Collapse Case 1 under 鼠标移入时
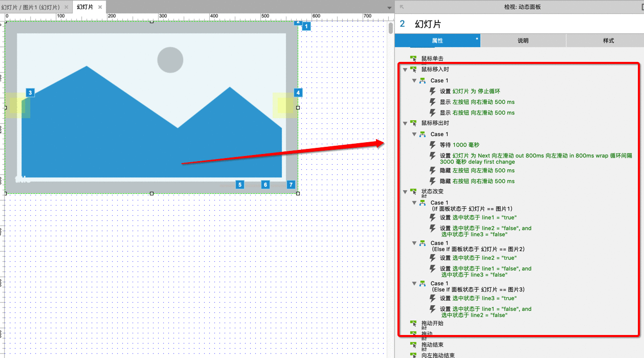The height and width of the screenshot is (358, 644). 414,81
